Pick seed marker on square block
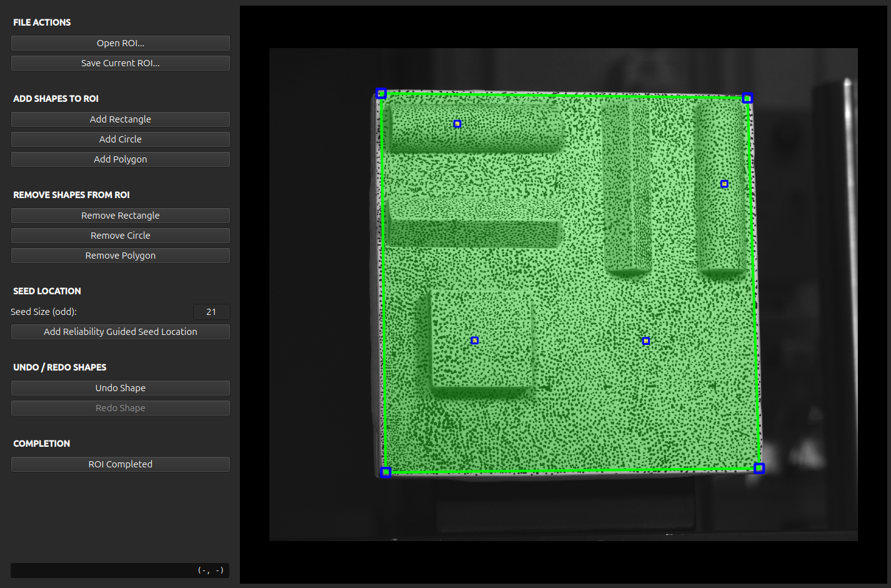The width and height of the screenshot is (891, 588). (x=475, y=341)
